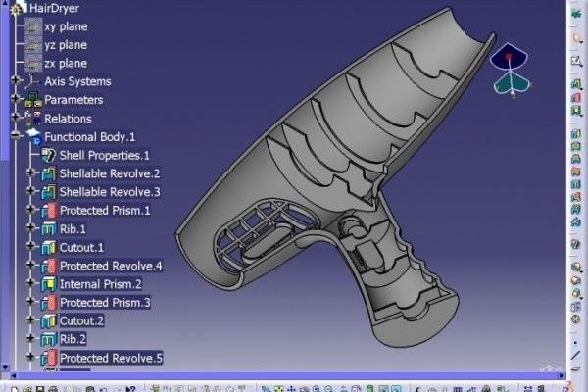Select Protected Prism.3 label
The width and height of the screenshot is (588, 392).
[105, 303]
